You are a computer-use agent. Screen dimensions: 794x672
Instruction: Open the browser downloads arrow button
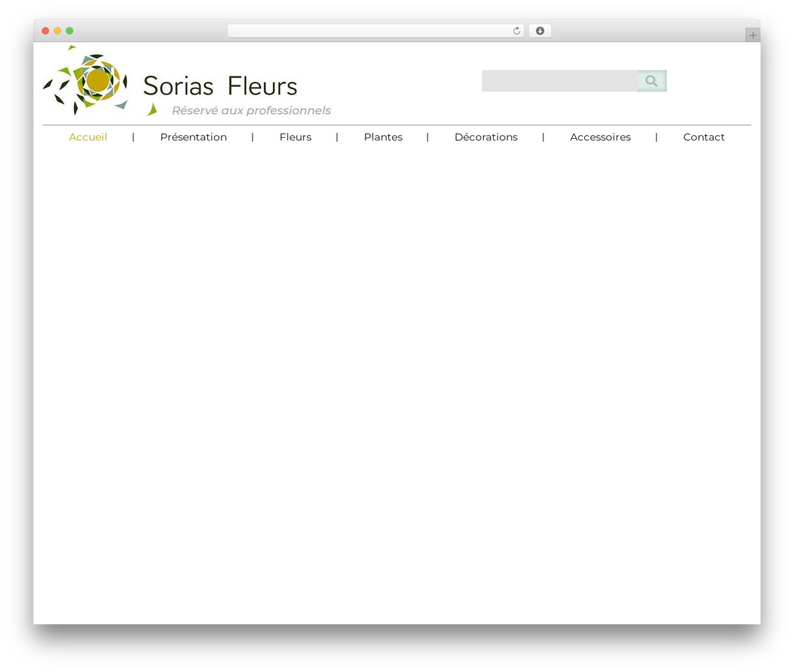coord(540,31)
